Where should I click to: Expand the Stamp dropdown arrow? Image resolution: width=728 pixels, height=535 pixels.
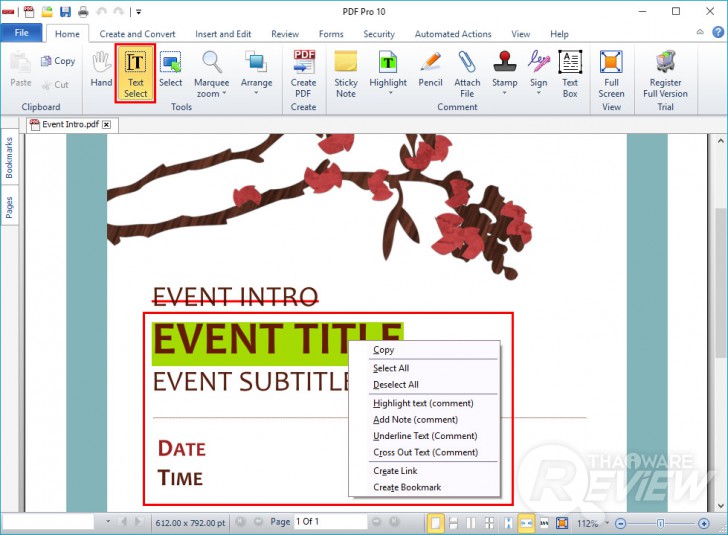[504, 93]
